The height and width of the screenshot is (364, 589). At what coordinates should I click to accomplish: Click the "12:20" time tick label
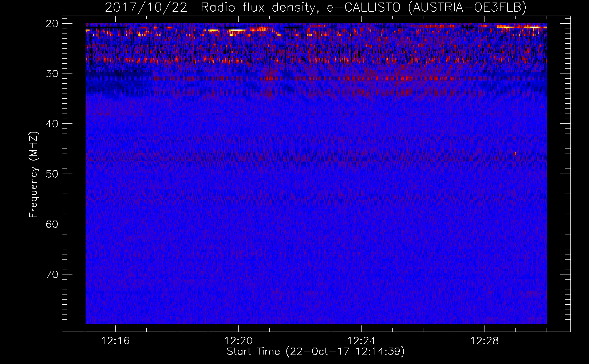[238, 341]
